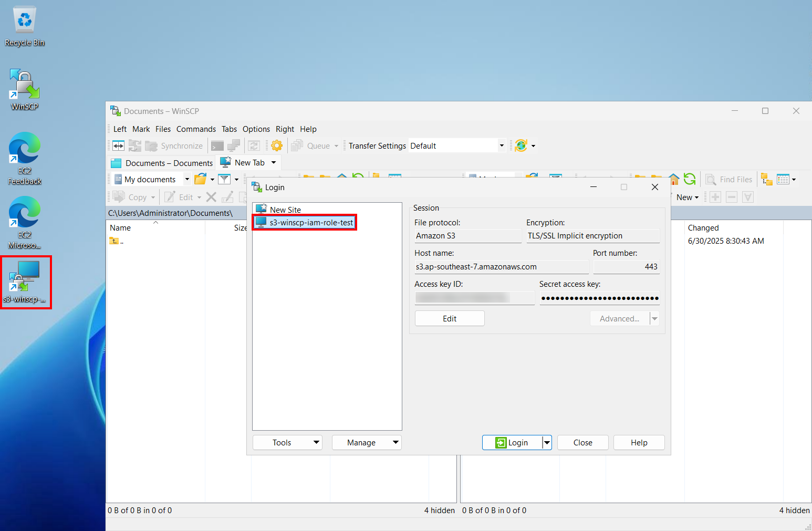Click the Advanced... button
The height and width of the screenshot is (531, 812).
point(620,318)
